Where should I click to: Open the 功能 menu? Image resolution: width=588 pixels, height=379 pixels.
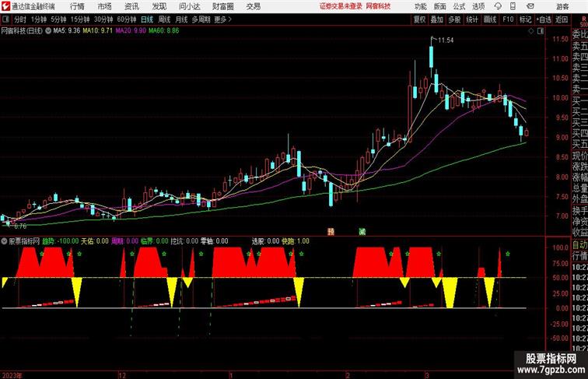tap(420, 6)
